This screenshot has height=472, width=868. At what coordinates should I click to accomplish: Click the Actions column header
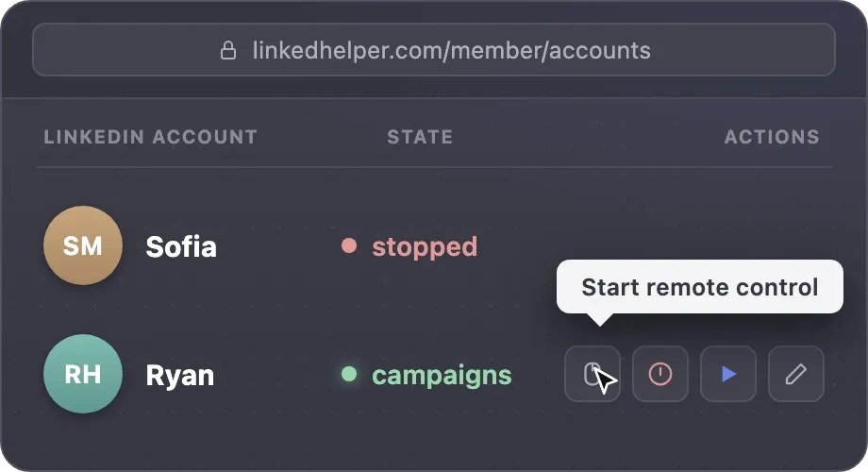point(772,137)
